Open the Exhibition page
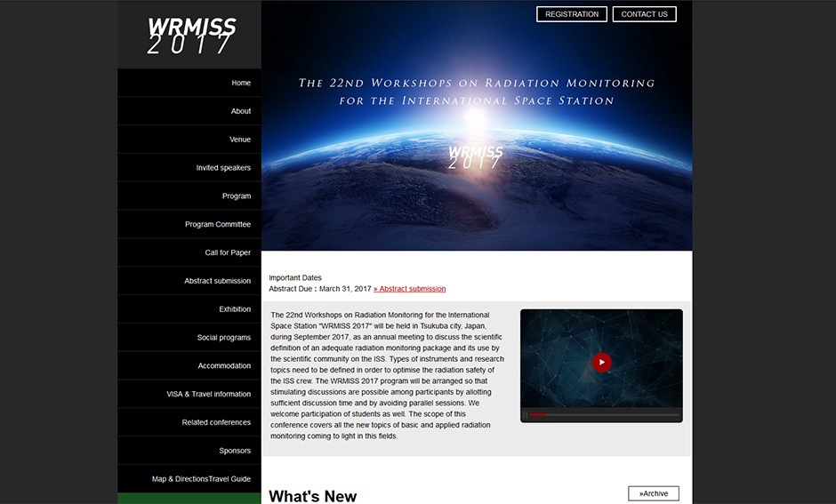Image resolution: width=836 pixels, height=504 pixels. (189, 308)
